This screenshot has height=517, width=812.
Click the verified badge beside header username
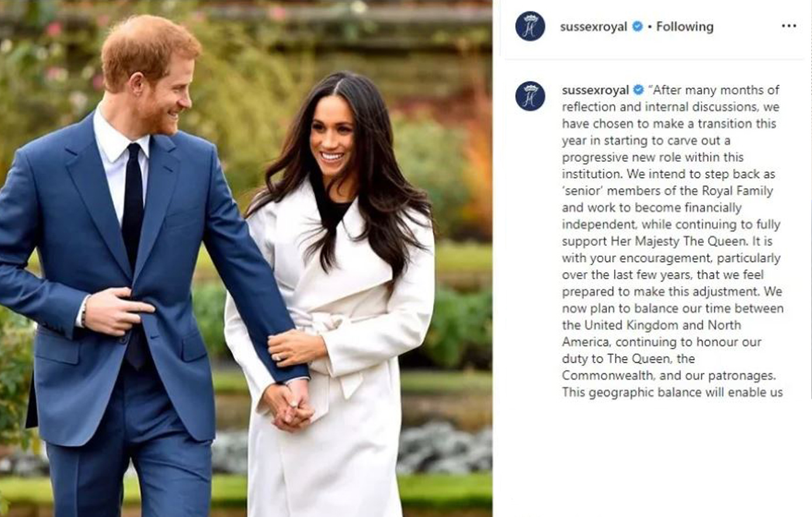coord(638,26)
